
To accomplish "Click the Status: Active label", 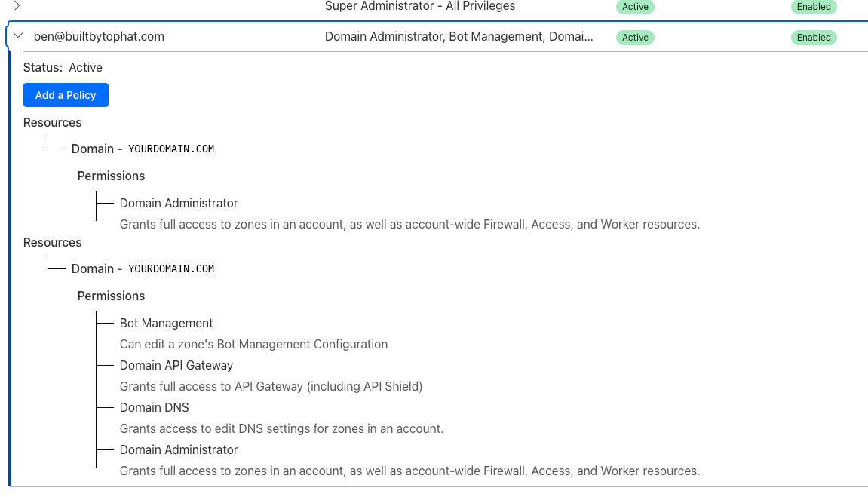I will click(63, 67).
